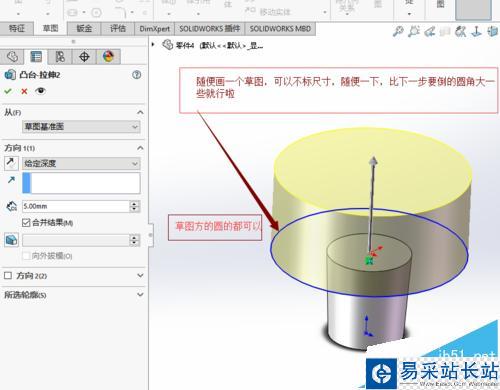
Task: Click the reverse direction arrow button
Action: coord(10,163)
